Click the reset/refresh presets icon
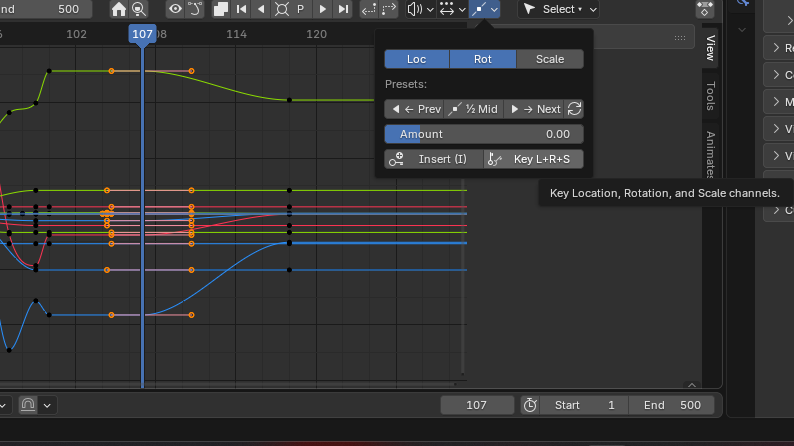This screenshot has width=794, height=446. tap(574, 109)
